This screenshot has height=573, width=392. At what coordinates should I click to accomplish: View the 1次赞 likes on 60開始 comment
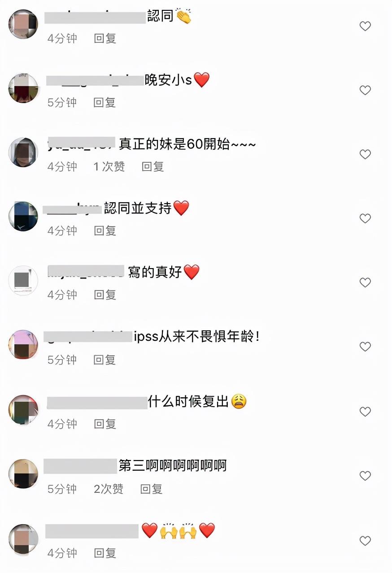pyautogui.click(x=109, y=167)
